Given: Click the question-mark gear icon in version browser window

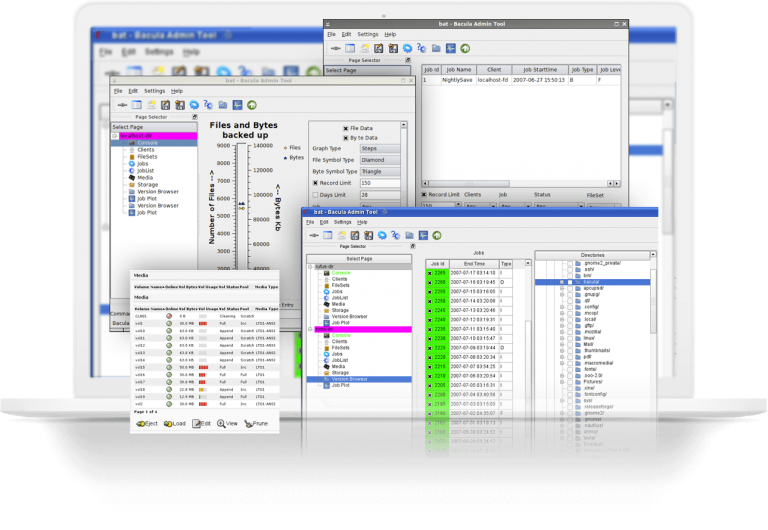Looking at the screenshot, I should pyautogui.click(x=395, y=236).
